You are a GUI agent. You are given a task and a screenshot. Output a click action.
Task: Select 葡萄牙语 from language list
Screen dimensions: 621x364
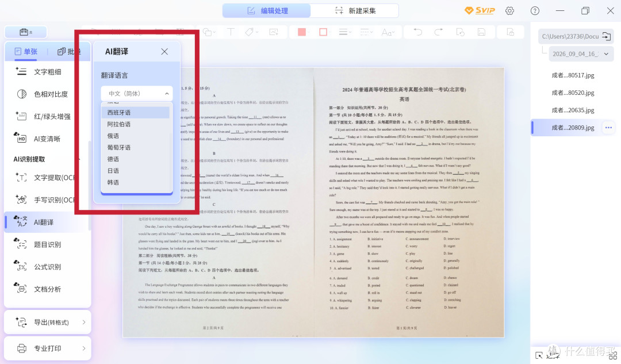click(x=136, y=147)
